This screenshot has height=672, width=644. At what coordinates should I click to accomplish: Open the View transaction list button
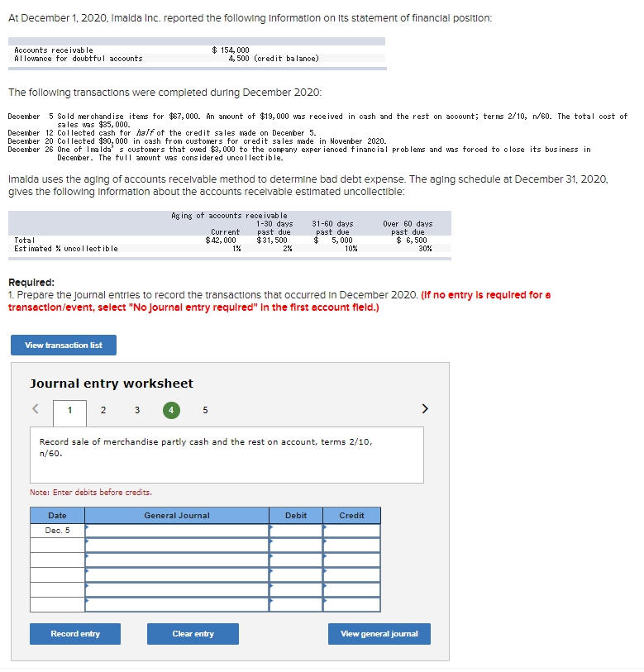[x=64, y=345]
